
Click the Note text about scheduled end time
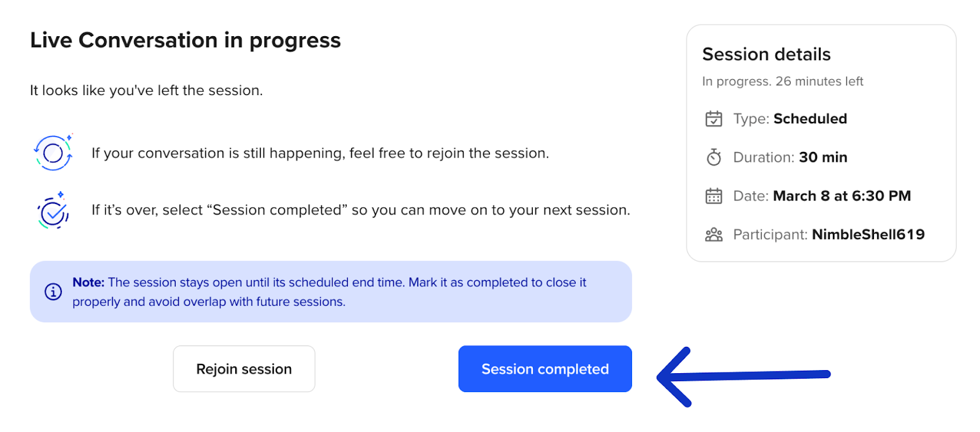tap(329, 292)
